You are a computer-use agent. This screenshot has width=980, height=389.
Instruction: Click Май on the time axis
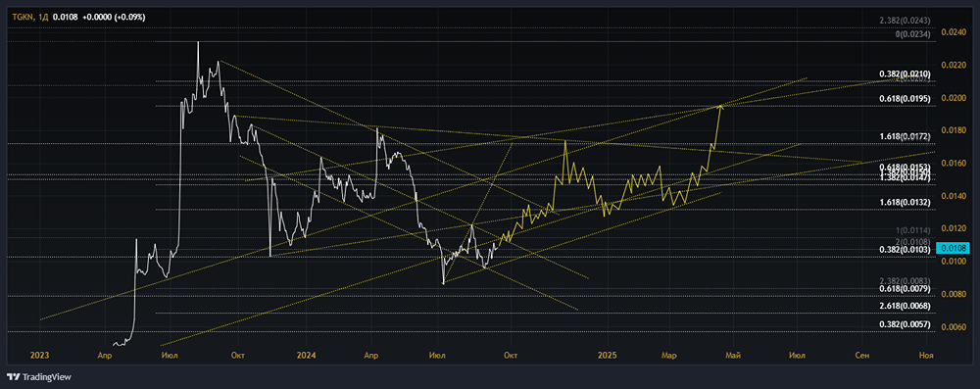click(733, 356)
